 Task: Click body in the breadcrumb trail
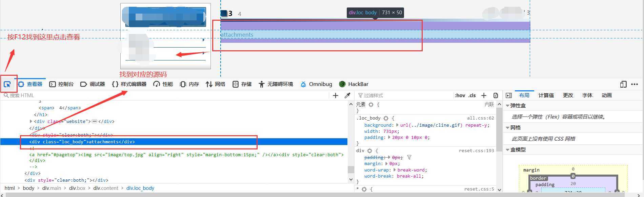click(28, 188)
